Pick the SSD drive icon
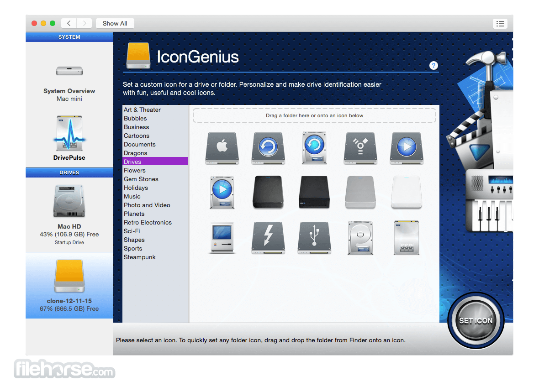 point(407,238)
